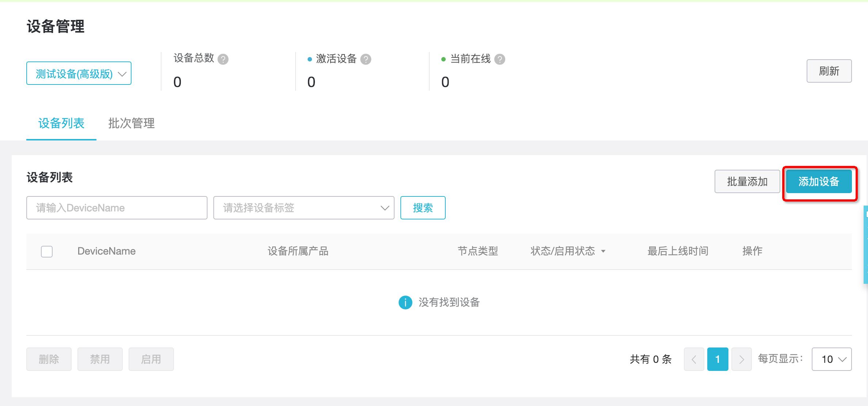Switch to the 批次管理 tab

coord(131,124)
